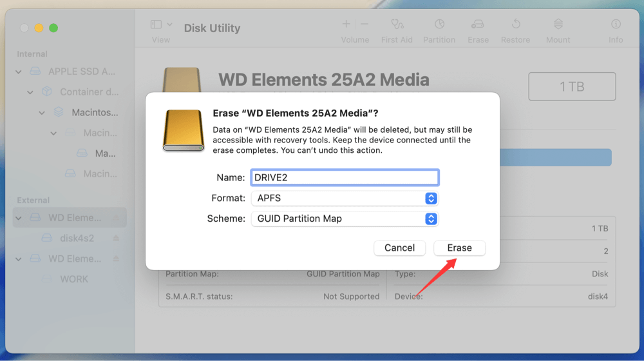The image size is (644, 361).
Task: Select the Container d... sidebar item
Action: point(89,92)
